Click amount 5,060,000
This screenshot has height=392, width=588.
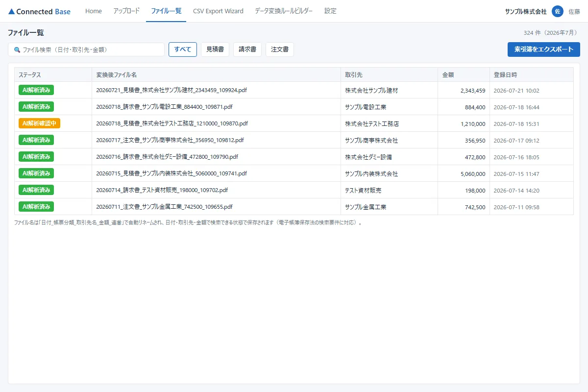tap(473, 173)
